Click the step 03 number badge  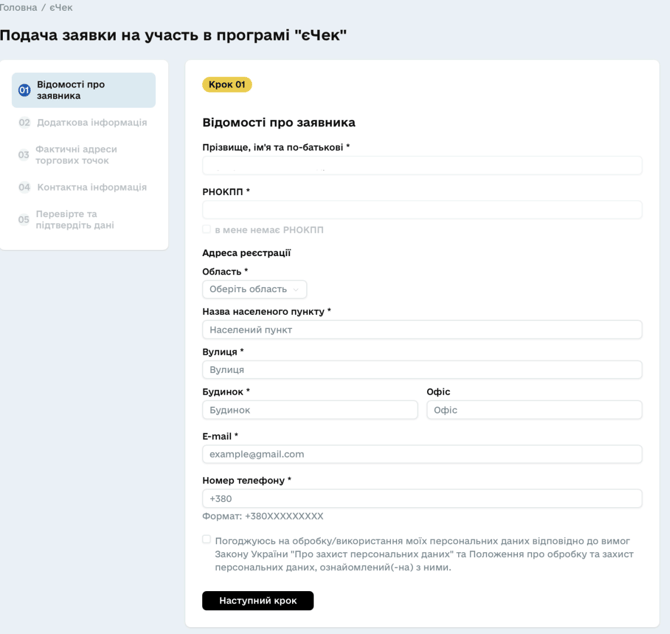[24, 155]
